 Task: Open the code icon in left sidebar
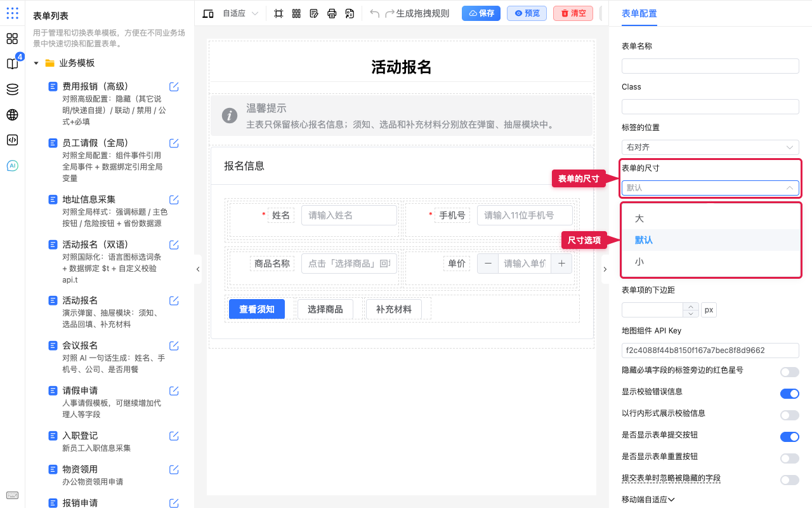[12, 140]
